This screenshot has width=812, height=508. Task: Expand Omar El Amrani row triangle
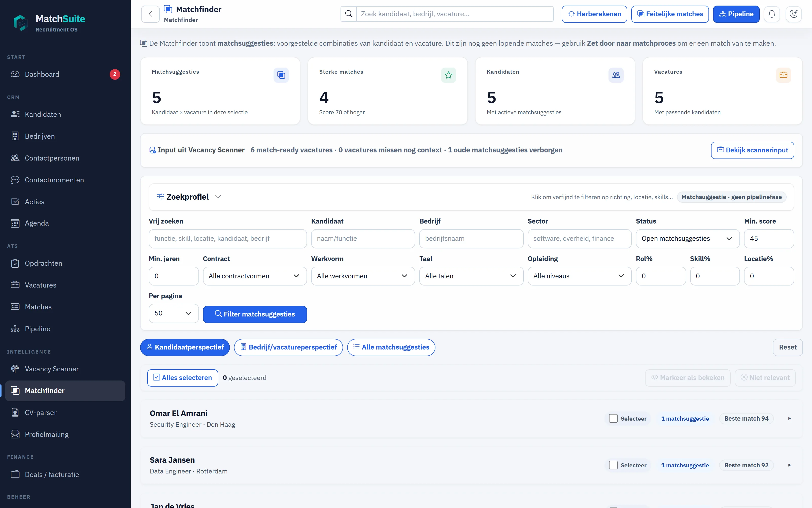pos(789,418)
